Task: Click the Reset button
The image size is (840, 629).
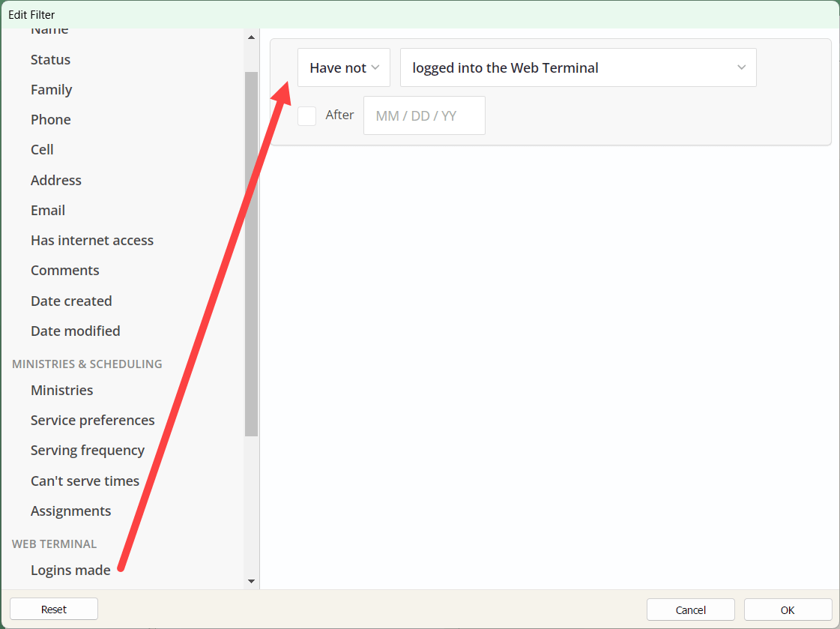Action: (53, 608)
